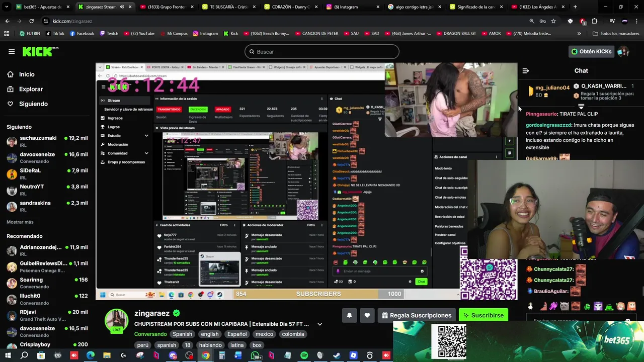
Task: Open sandraskins followed channel
Action: tap(47, 206)
